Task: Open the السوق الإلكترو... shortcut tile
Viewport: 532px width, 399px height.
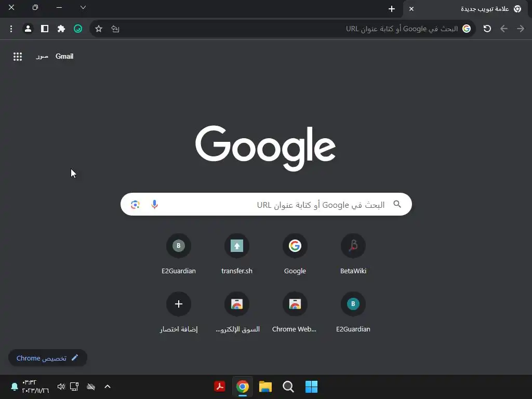Action: (237, 311)
